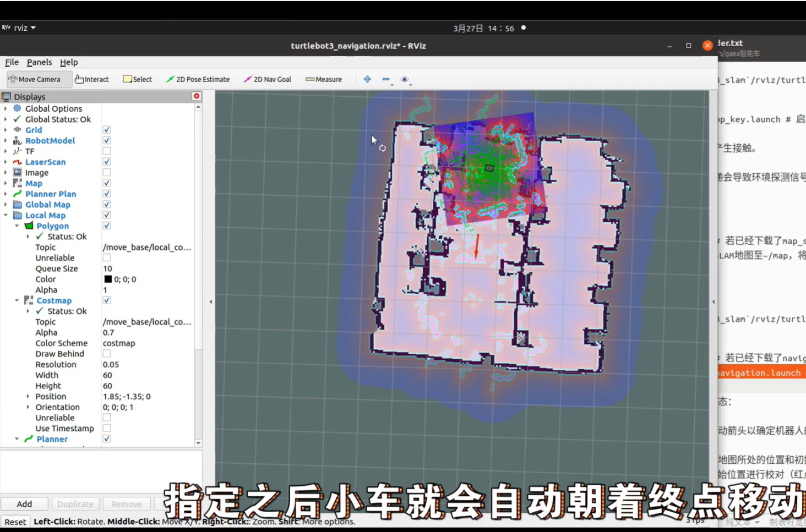Click the blue plus add-tool icon
The image size is (806, 532).
(x=367, y=79)
